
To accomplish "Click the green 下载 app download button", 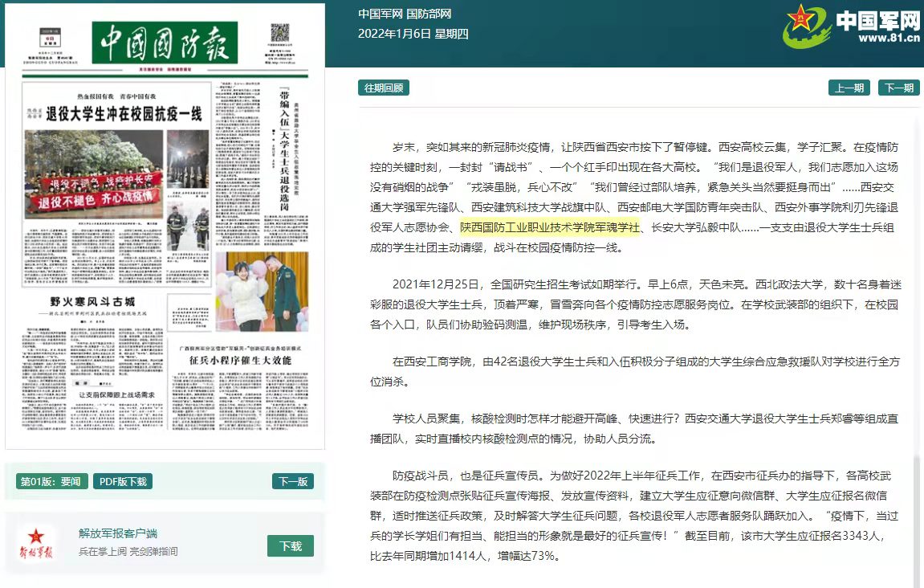I will click(x=291, y=545).
